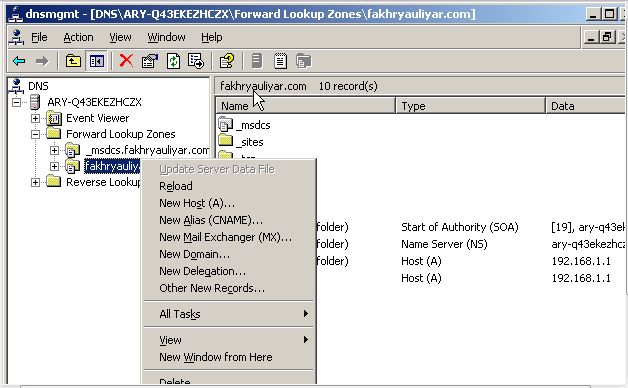The width and height of the screenshot is (628, 388).
Task: Select the highlighted fakhryauliyar zone in tree
Action: [x=112, y=166]
